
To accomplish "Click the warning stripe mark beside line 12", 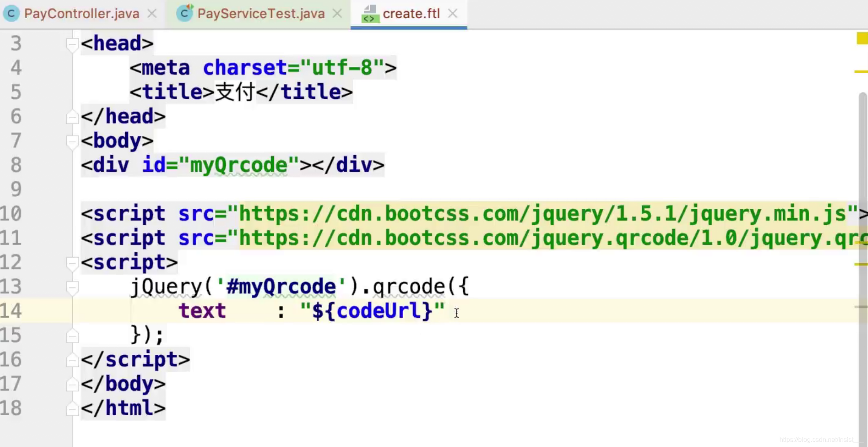I will (861, 264).
